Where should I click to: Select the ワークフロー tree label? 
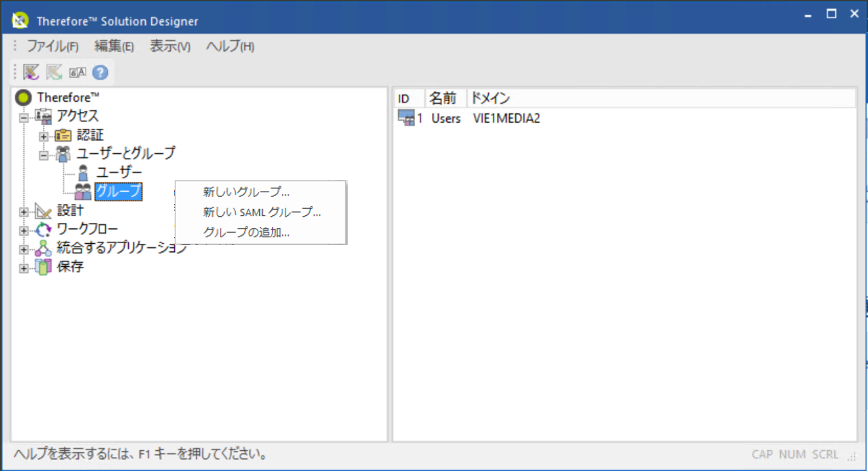[x=87, y=229]
